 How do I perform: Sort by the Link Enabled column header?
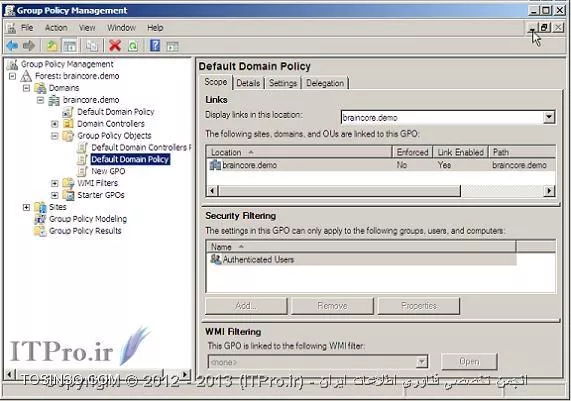[460, 152]
